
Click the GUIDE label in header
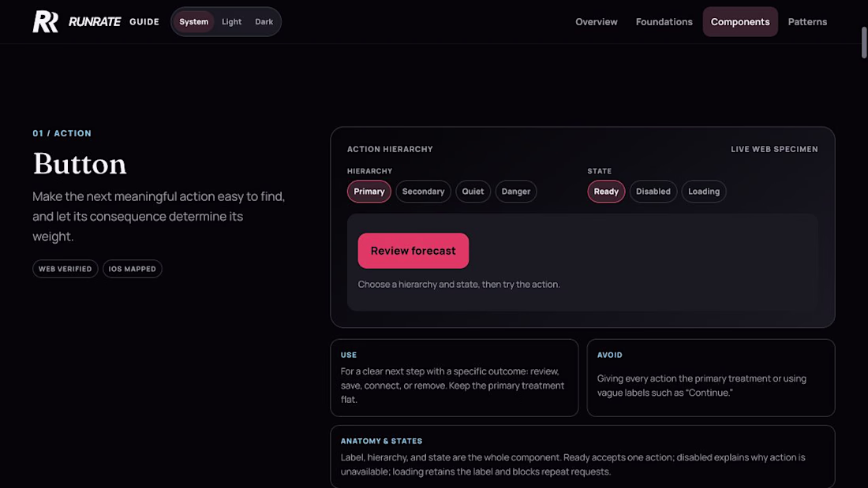click(144, 21)
